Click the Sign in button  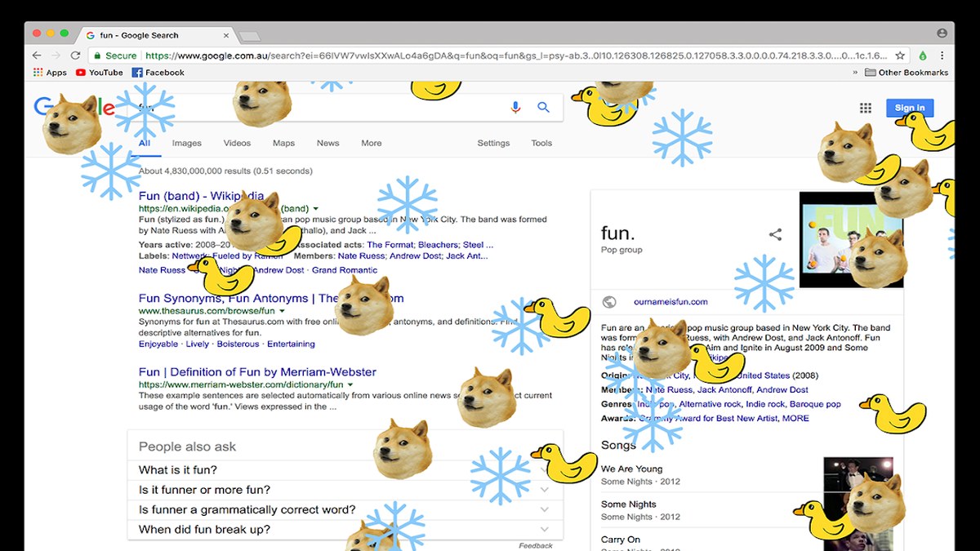point(910,108)
